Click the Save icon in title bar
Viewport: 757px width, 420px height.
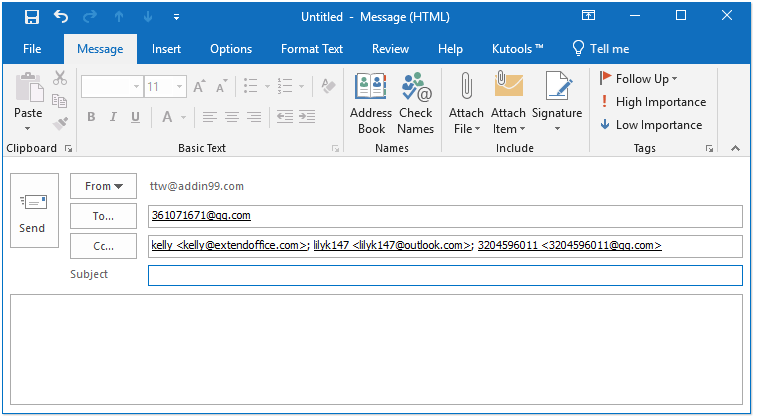click(31, 17)
